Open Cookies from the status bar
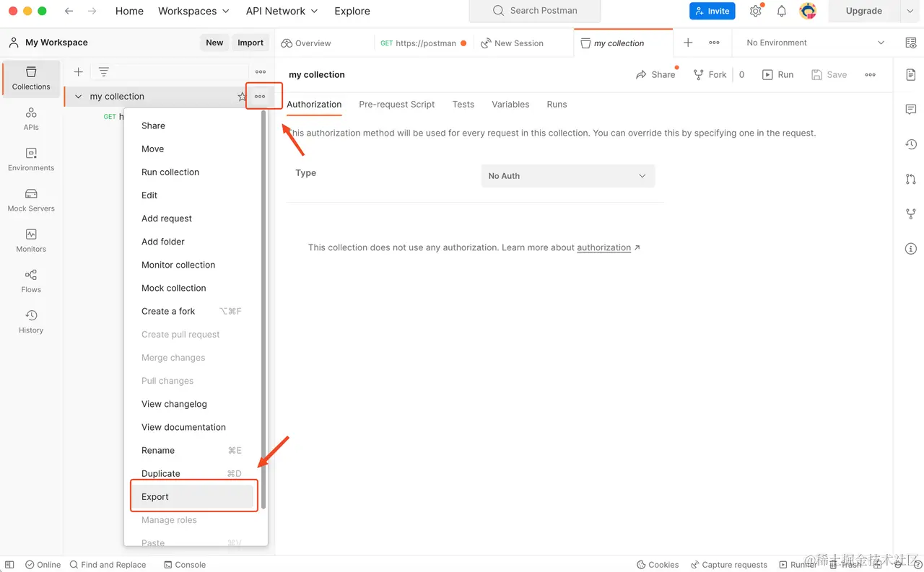Screen dimensions: 924x572 tap(658, 565)
